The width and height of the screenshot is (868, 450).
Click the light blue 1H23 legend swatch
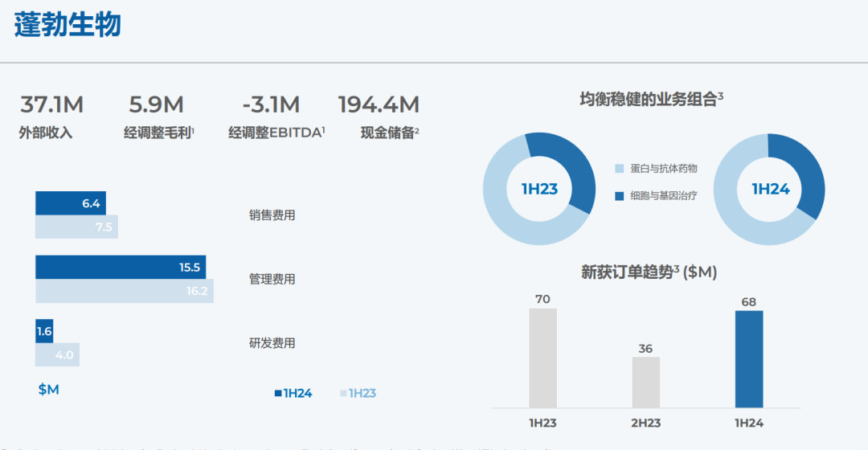[343, 394]
